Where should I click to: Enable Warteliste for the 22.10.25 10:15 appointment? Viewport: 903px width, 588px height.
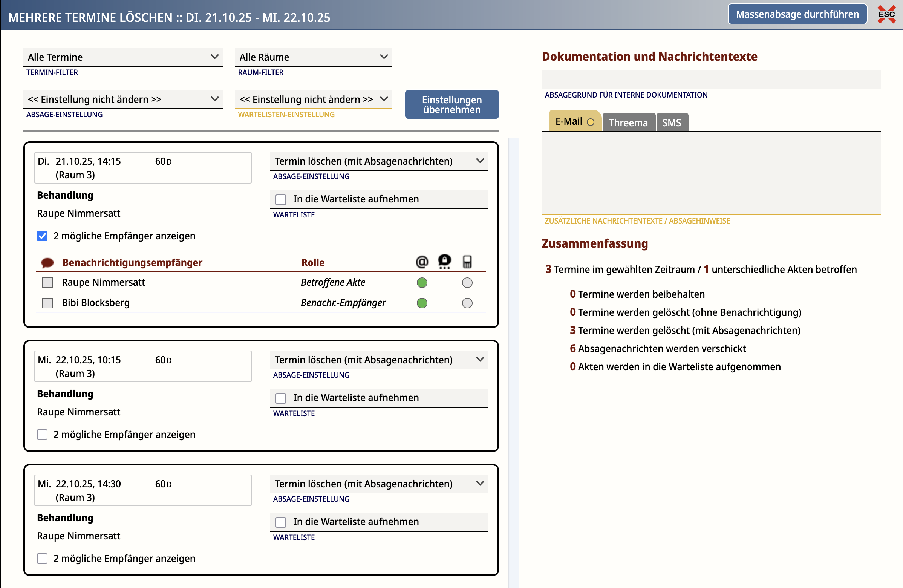tap(281, 398)
